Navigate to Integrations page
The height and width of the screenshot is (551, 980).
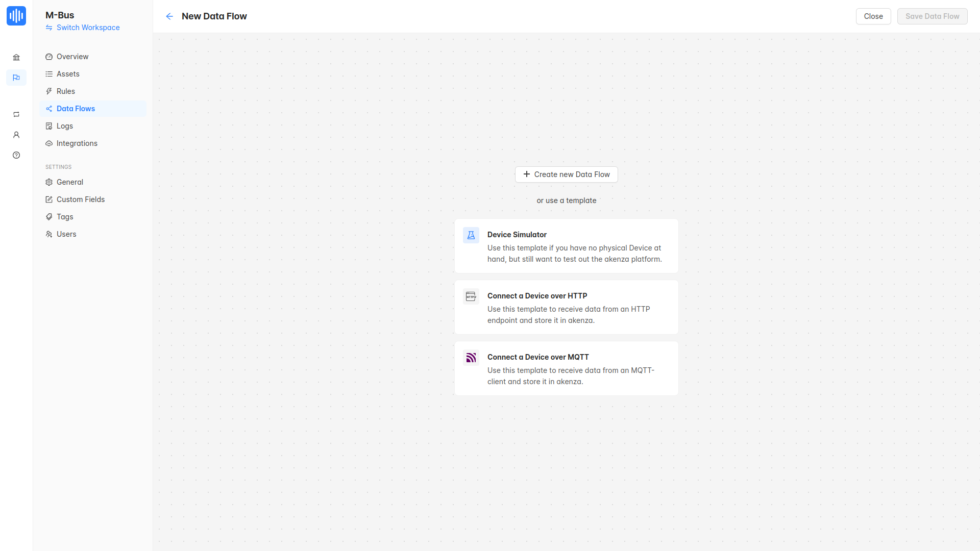point(77,143)
